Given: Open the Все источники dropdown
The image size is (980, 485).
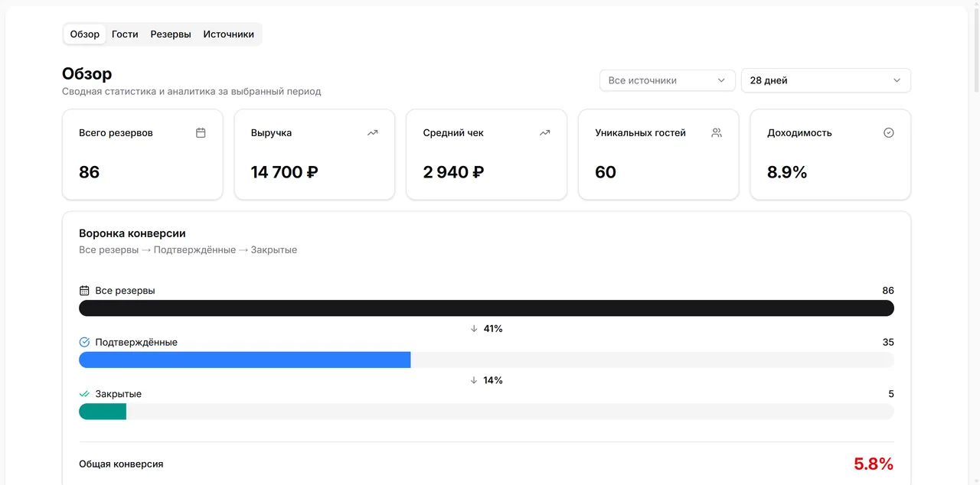Looking at the screenshot, I should (x=668, y=80).
